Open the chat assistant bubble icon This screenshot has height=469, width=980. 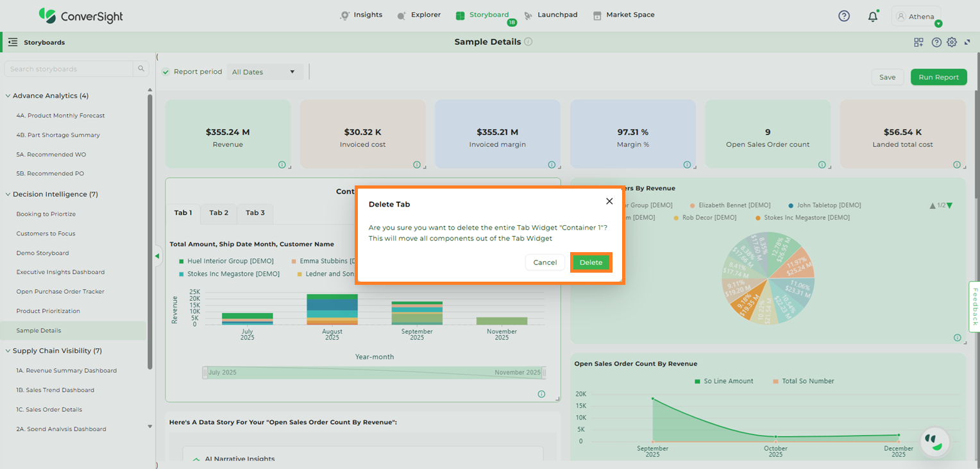pos(934,441)
